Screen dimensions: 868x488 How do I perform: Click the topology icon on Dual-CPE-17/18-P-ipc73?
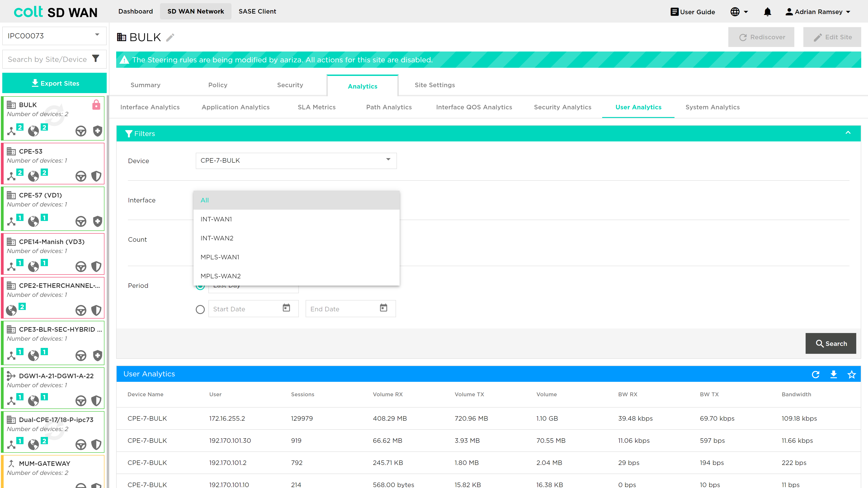12,445
